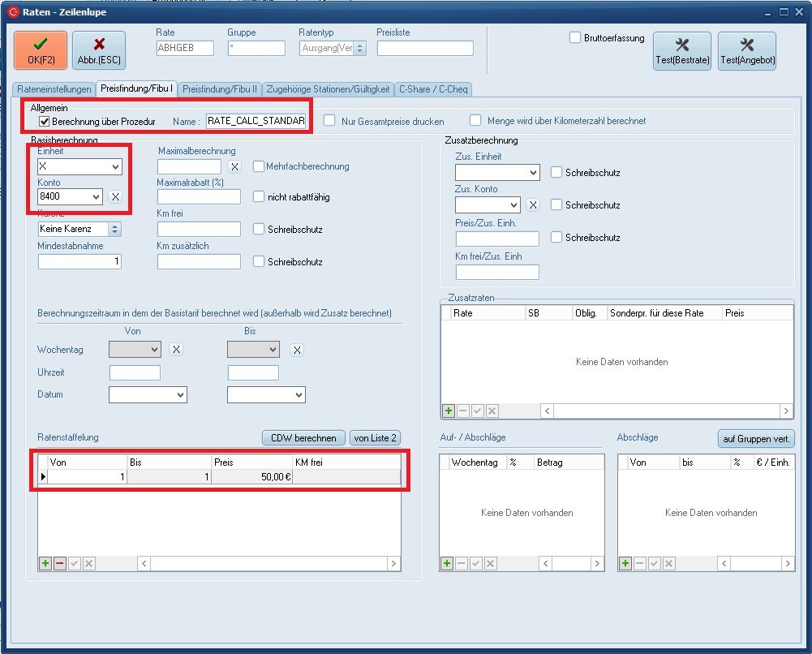
Task: Delete the Ratenstaffelung row with red minus
Action: click(60, 563)
